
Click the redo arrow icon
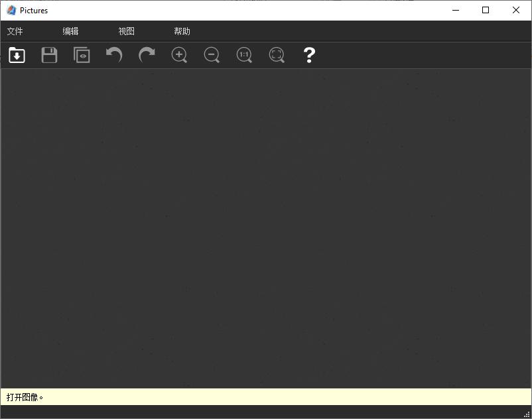click(x=147, y=55)
